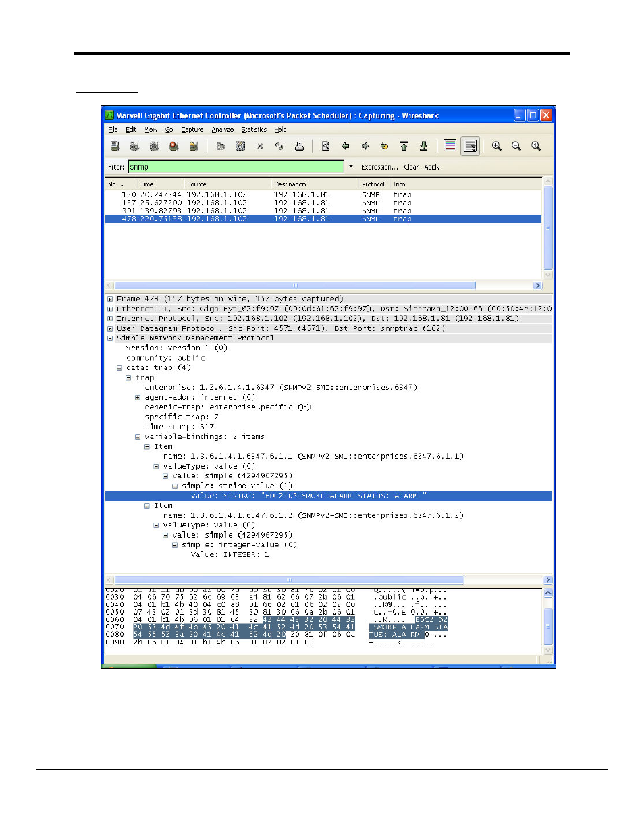Image resolution: width=644 pixels, height=834 pixels.
Task: Sort by the Source column header
Action: point(227,184)
